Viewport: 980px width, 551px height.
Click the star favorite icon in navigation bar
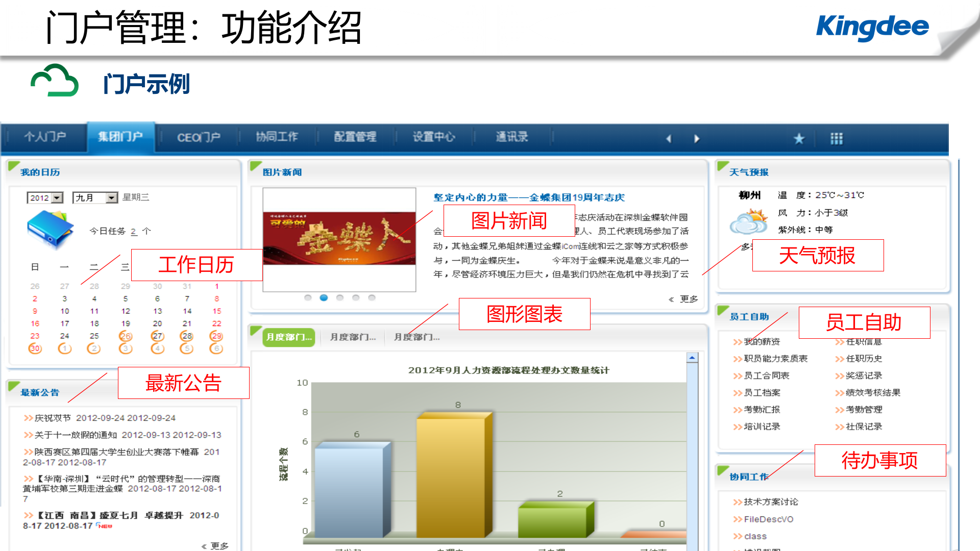tap(799, 138)
